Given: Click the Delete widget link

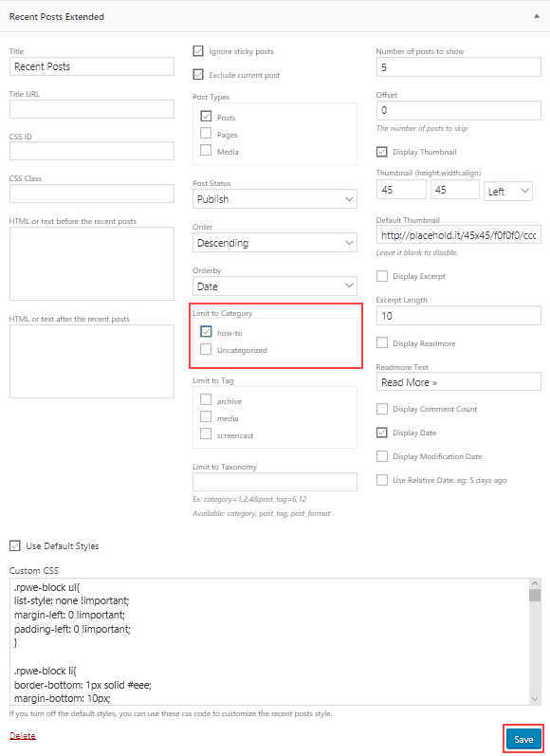Looking at the screenshot, I should coord(22,735).
